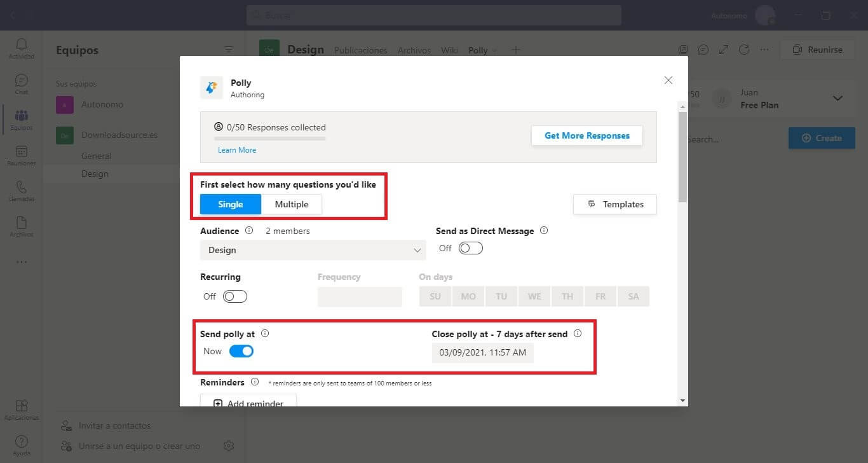The height and width of the screenshot is (463, 868).
Task: Select the SU day button
Action: [435, 296]
